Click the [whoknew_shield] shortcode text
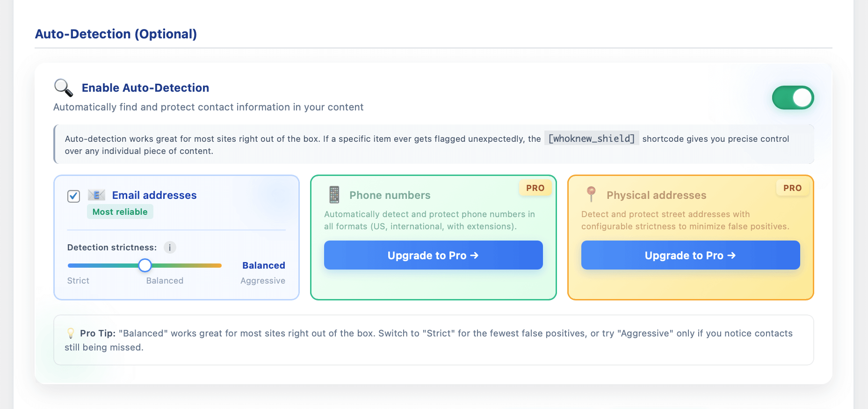868x409 pixels. [592, 139]
